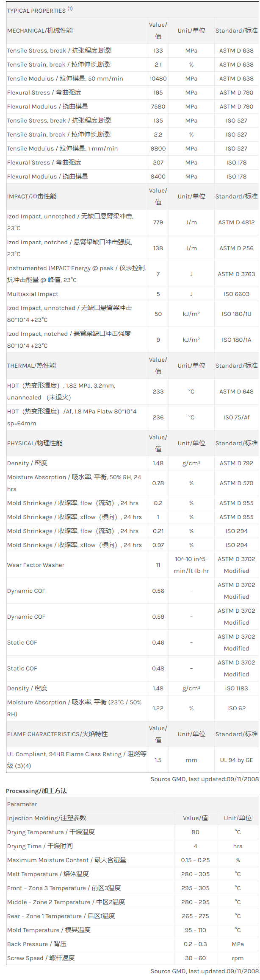Viewport: 260px width, 980px height.
Task: Click the Parameter header row
Action: [x=22, y=804]
